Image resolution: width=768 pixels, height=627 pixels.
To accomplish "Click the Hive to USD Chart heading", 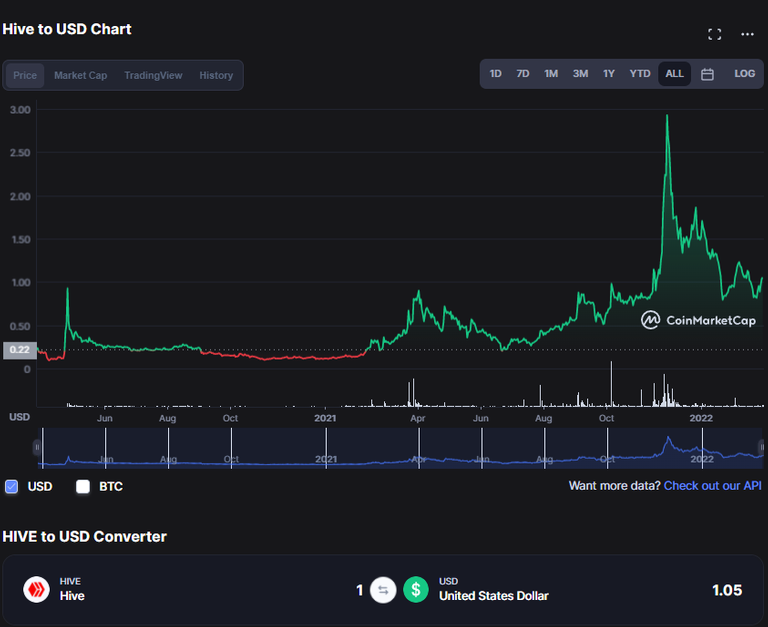I will pos(67,29).
